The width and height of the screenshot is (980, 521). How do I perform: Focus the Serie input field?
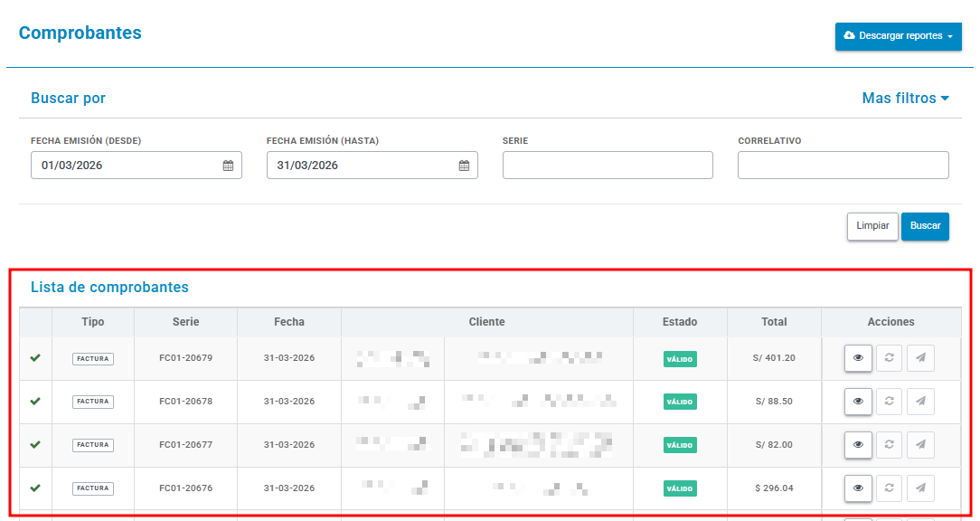[608, 166]
